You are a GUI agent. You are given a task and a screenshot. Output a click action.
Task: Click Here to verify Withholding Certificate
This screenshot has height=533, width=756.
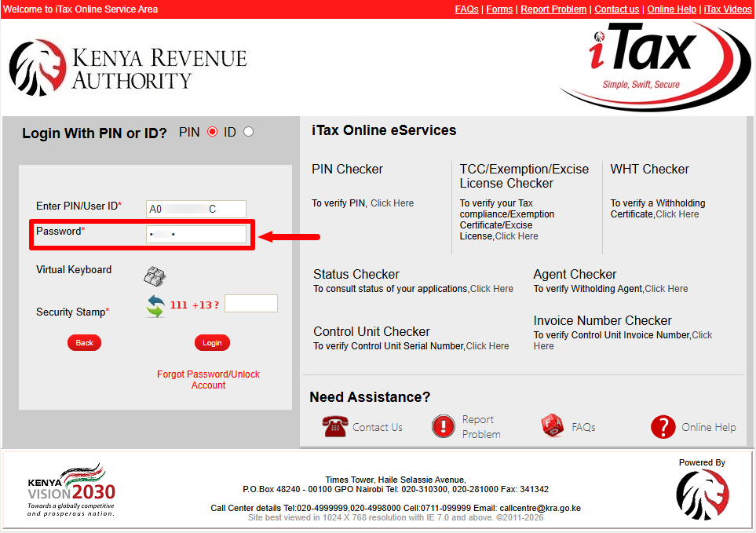tap(677, 214)
